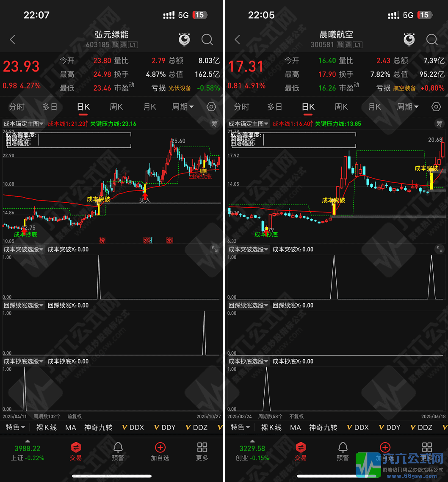Open the robot assistant icon on the 晨曦航空 screen
The height and width of the screenshot is (482, 448).
coord(409,40)
